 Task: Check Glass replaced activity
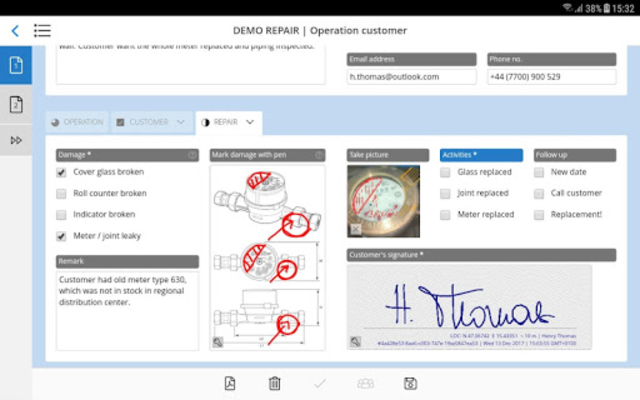pos(445,172)
